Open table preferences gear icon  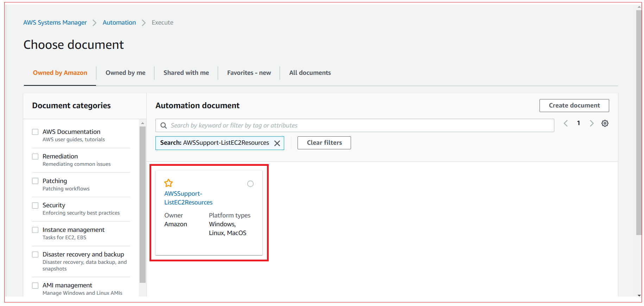(605, 123)
